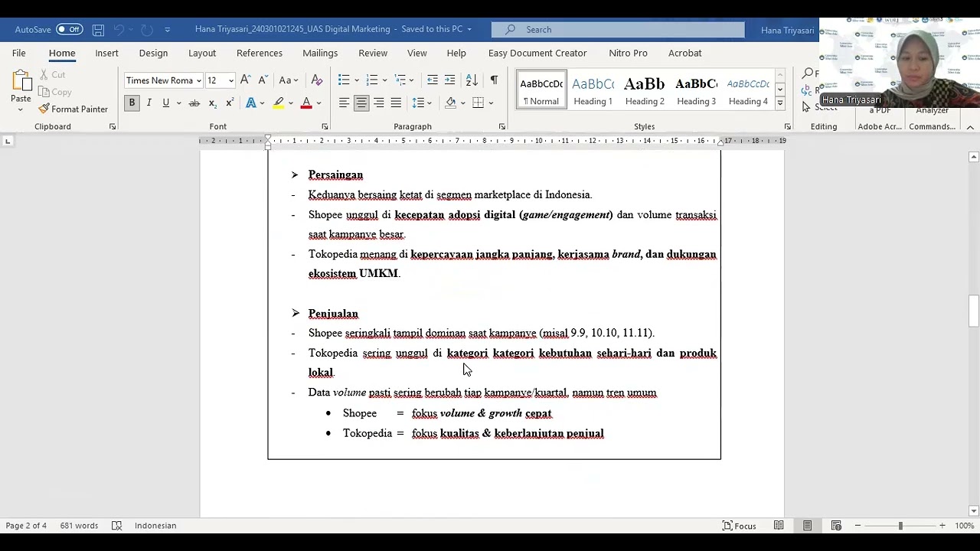Zoom in with plus button
This screenshot has width=980, height=551.
click(x=942, y=526)
